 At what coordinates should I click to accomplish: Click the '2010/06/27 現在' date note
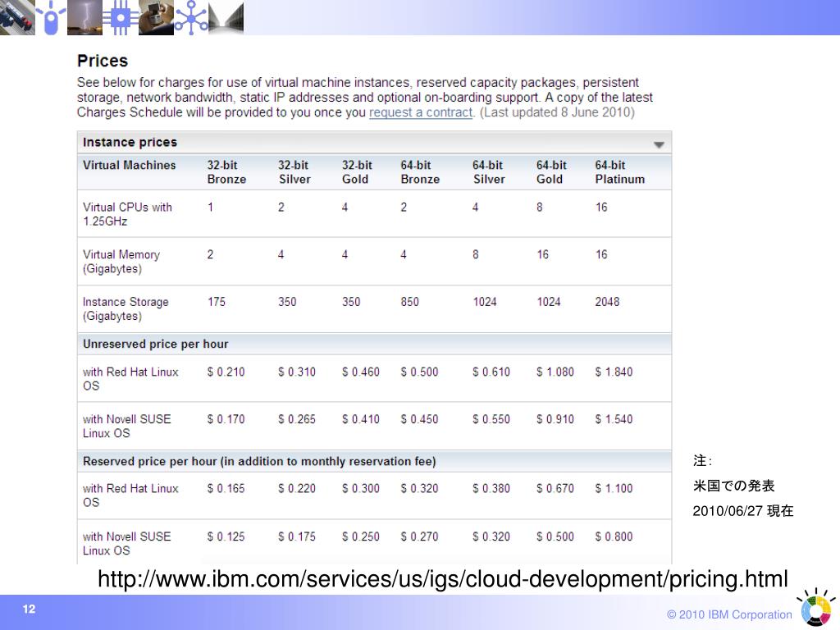click(743, 511)
